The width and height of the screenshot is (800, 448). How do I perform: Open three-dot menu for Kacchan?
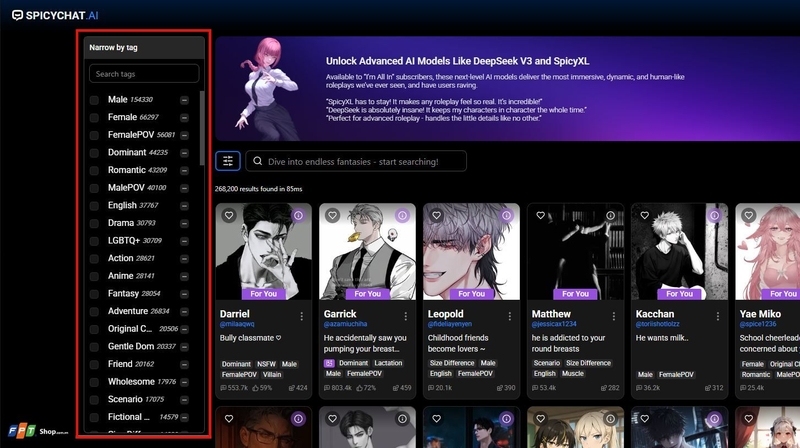tap(718, 316)
